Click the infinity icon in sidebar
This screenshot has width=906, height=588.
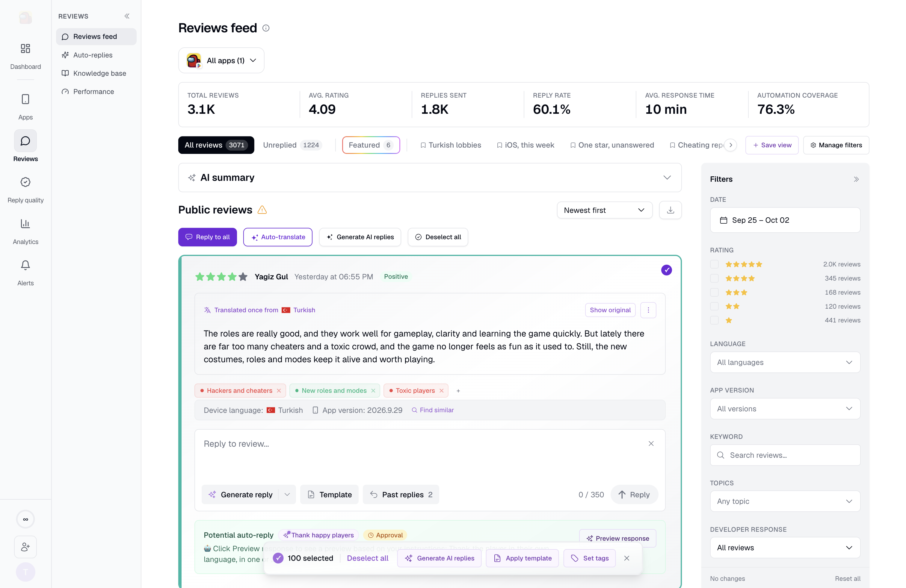(25, 519)
